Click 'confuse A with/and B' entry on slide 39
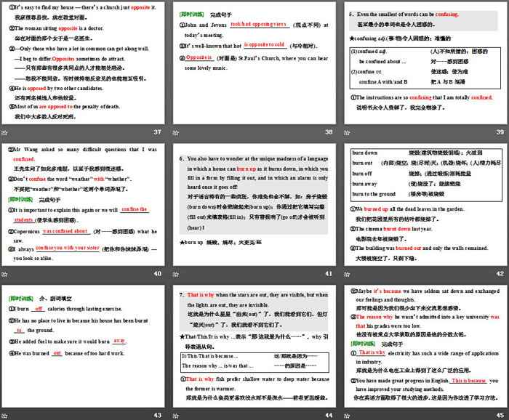The width and height of the screenshot is (509, 420). [x=383, y=81]
